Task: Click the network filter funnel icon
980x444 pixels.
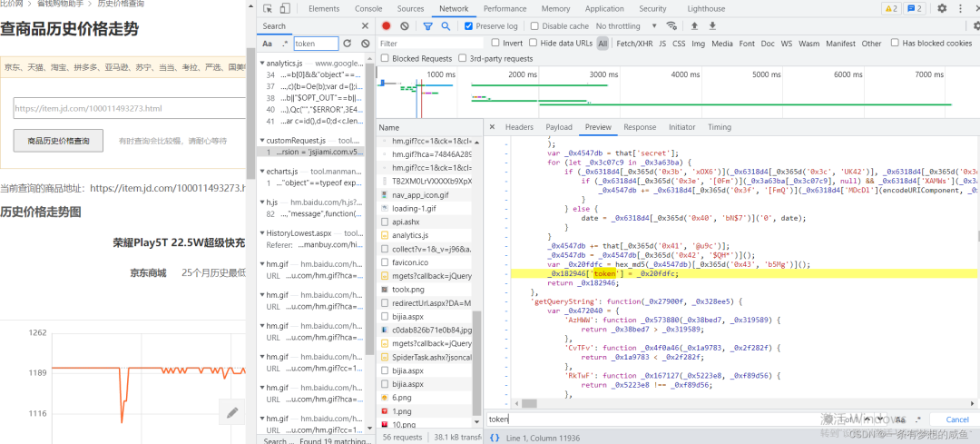Action: pyautogui.click(x=427, y=26)
